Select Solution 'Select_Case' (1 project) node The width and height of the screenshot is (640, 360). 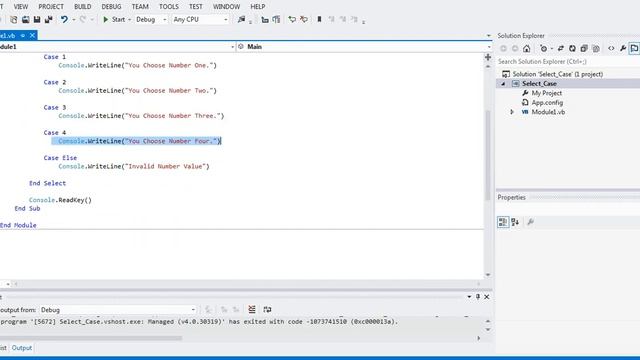(x=558, y=74)
